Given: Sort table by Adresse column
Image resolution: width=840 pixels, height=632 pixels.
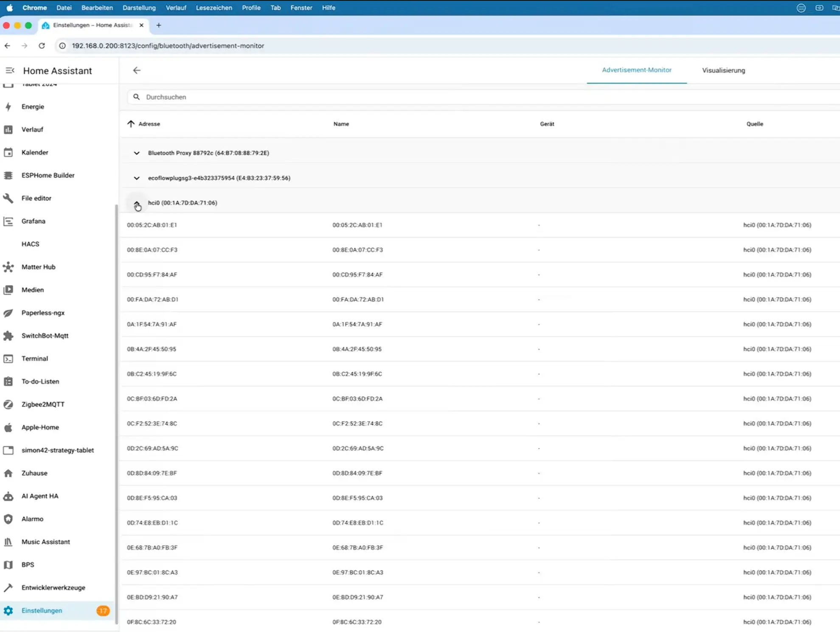Looking at the screenshot, I should click(149, 124).
